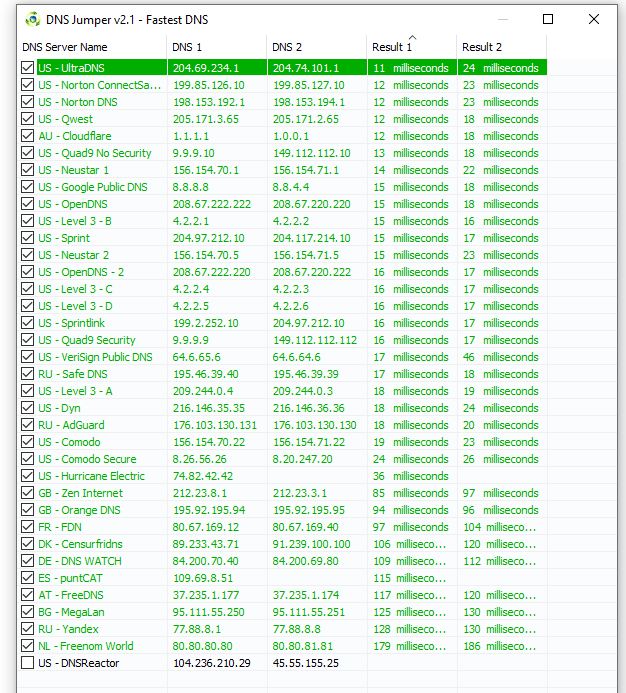Uncheck the US - Norton DNS checkbox
The height and width of the screenshot is (693, 626).
click(27, 102)
